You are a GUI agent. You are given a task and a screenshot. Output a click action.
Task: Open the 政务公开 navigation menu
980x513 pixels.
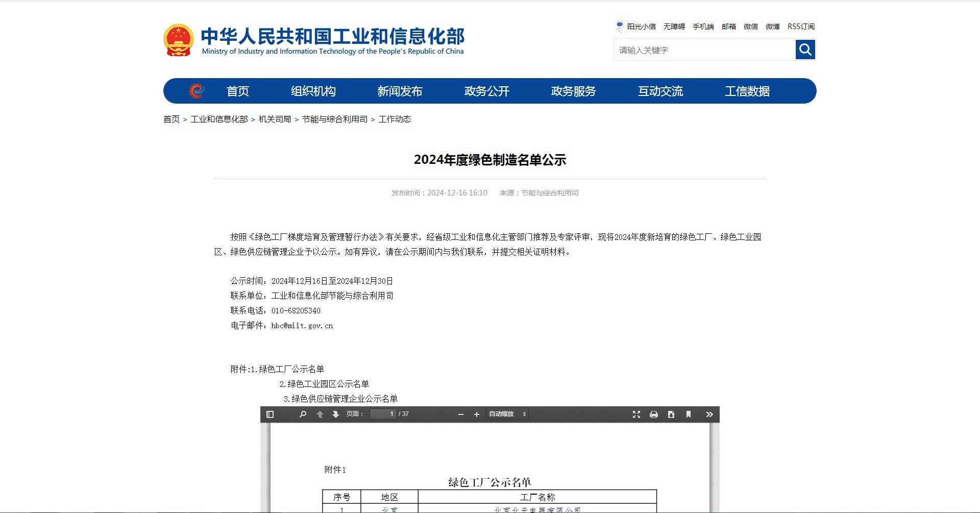487,91
